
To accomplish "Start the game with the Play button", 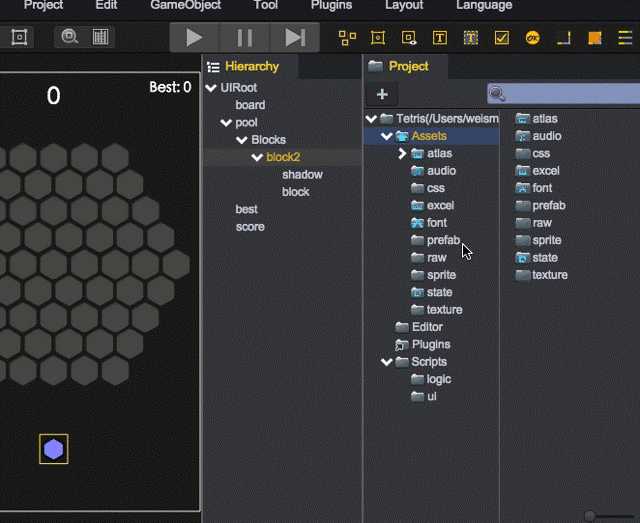I will pos(194,38).
